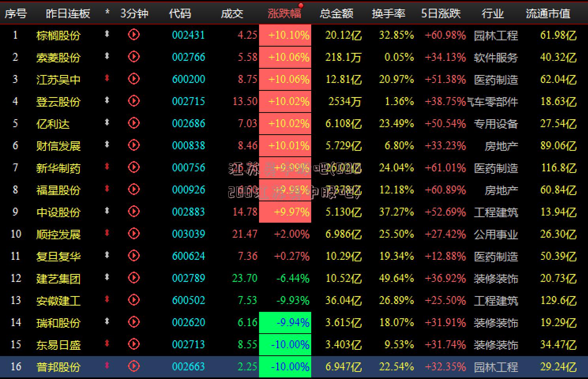Open 3-minute playback icon for 登云股份
The width and height of the screenshot is (588, 379).
coord(134,101)
